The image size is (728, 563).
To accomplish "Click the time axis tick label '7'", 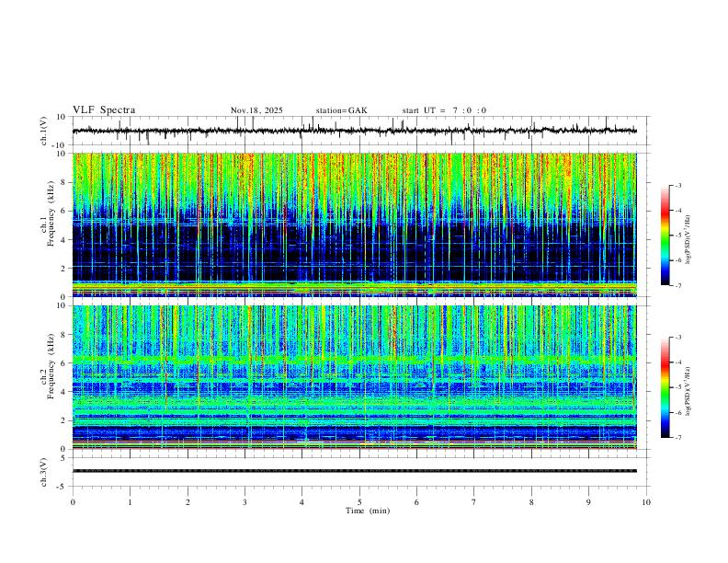I will 474,502.
